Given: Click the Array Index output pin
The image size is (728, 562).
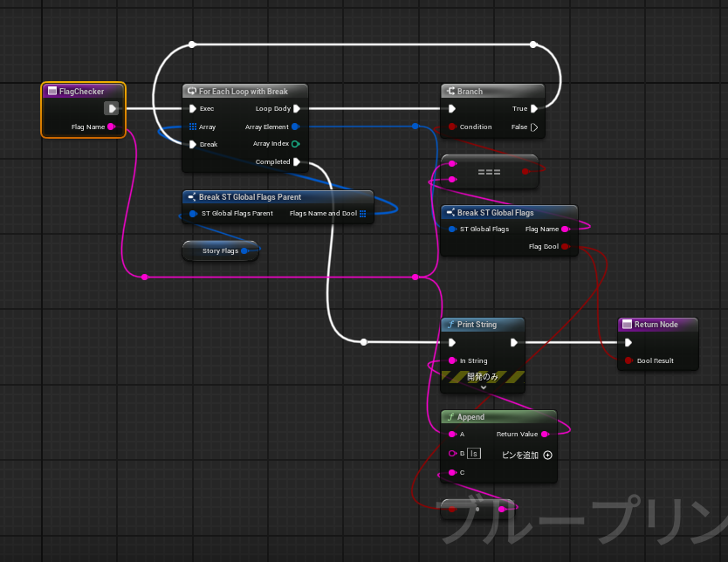Looking at the screenshot, I should point(297,144).
